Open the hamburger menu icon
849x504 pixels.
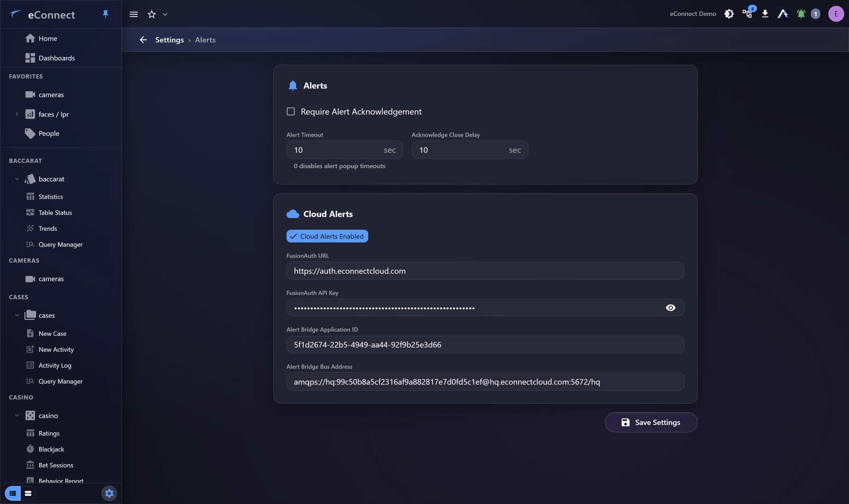tap(134, 14)
